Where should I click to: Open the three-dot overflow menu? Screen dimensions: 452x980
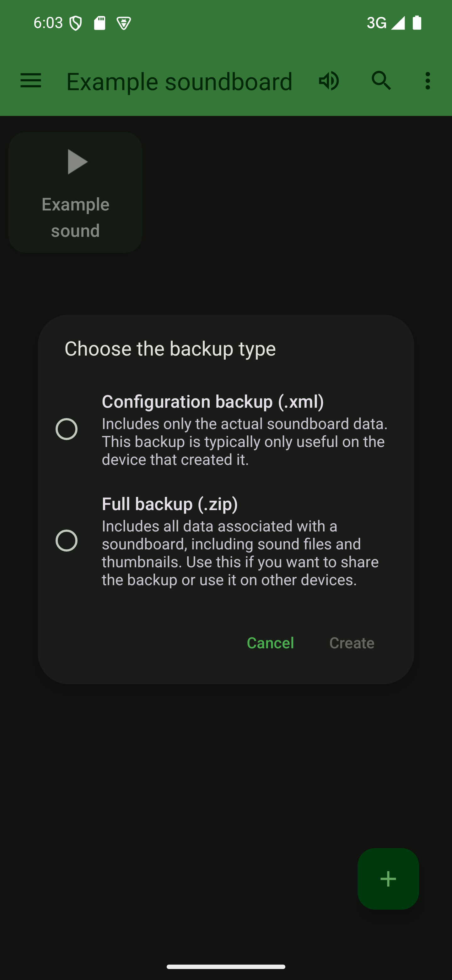pos(428,81)
